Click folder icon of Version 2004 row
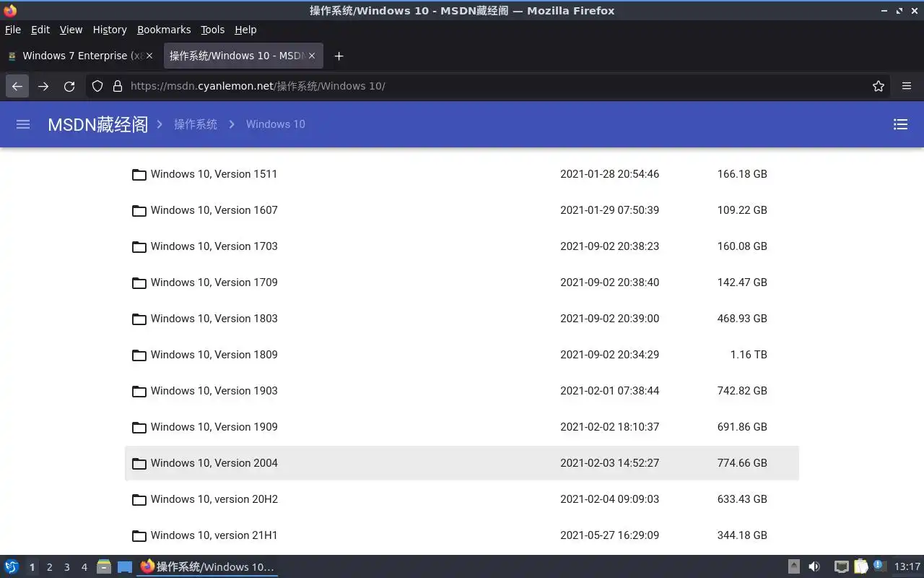The height and width of the screenshot is (578, 924). 139,463
